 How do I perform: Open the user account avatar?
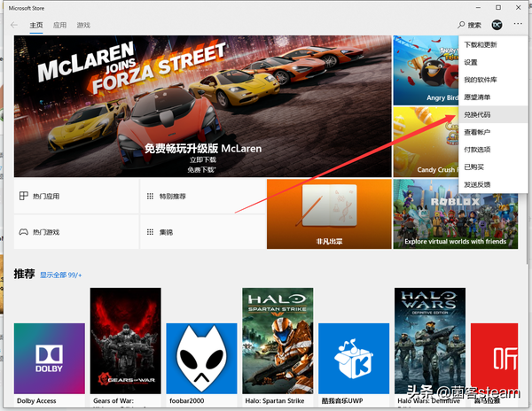tap(497, 25)
